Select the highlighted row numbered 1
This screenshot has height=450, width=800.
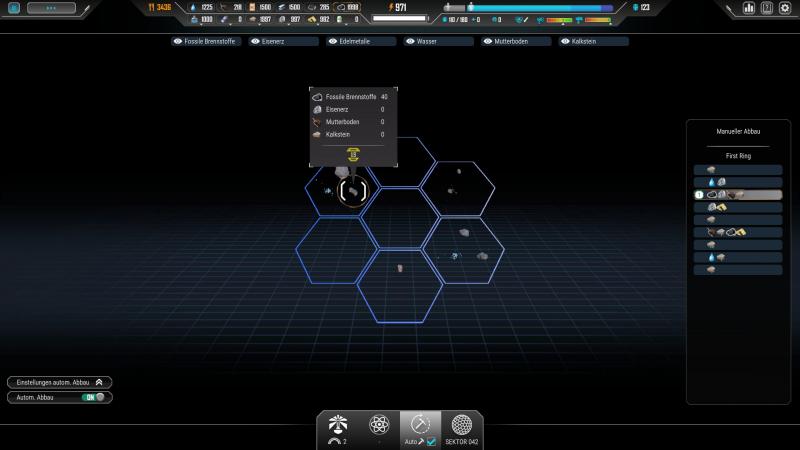coord(737,194)
